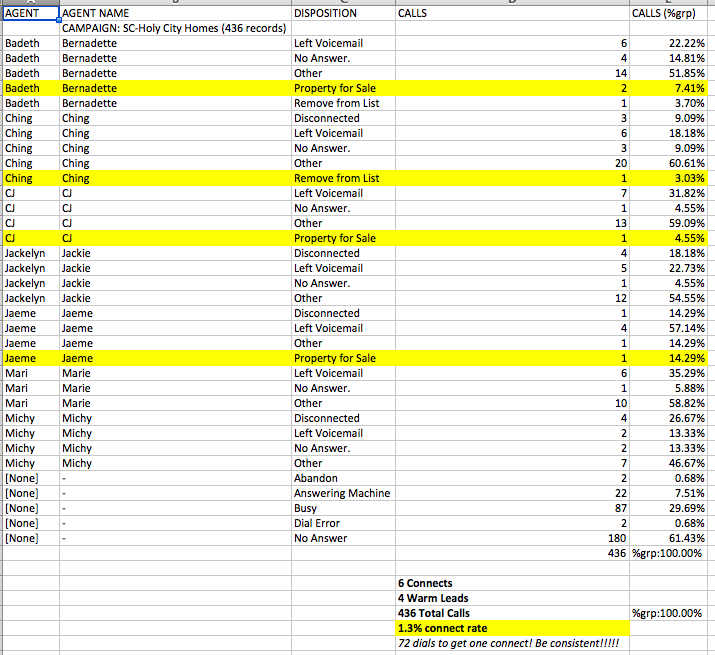Select the AGENT NAME header cell

176,13
